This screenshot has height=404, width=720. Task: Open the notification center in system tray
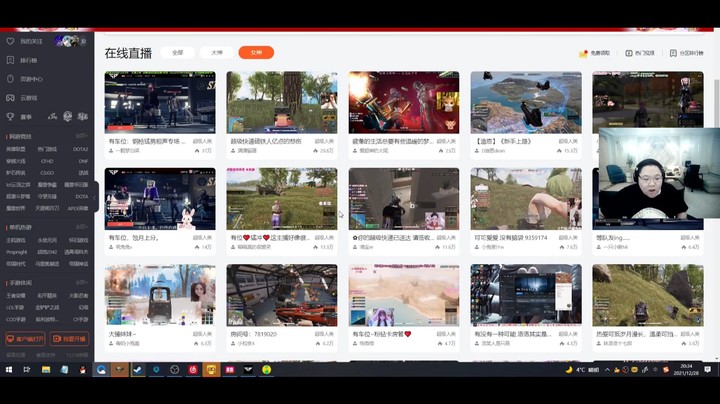(708, 370)
